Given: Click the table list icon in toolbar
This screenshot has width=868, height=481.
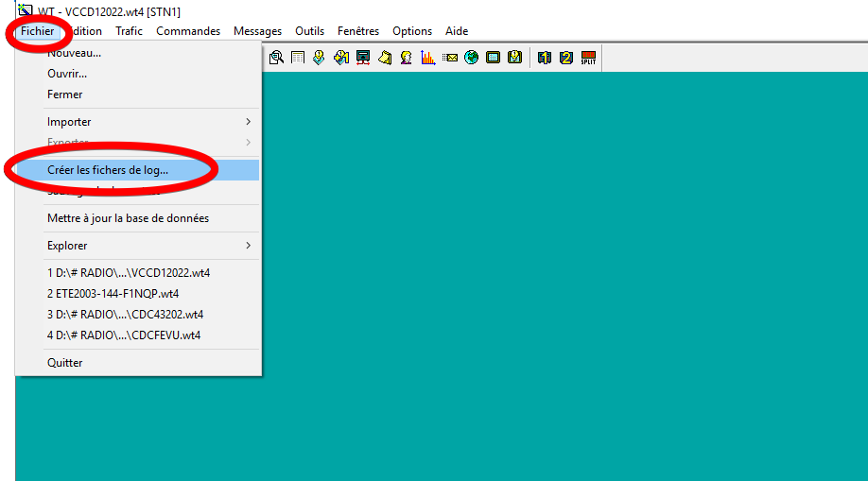Looking at the screenshot, I should coord(298,58).
